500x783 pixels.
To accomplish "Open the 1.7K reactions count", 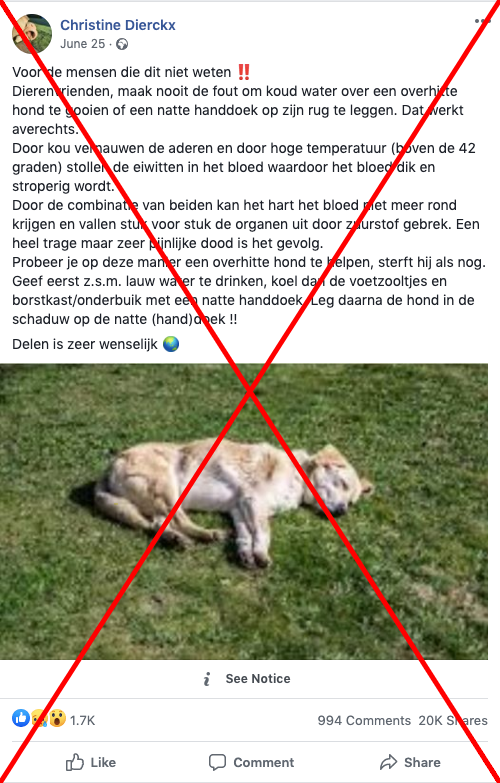I will [x=82, y=721].
